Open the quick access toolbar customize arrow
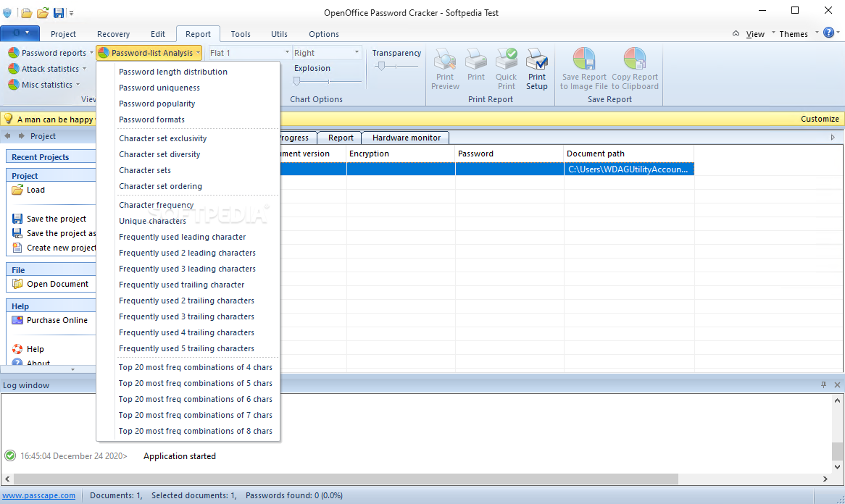This screenshot has height=504, width=845. (x=71, y=13)
